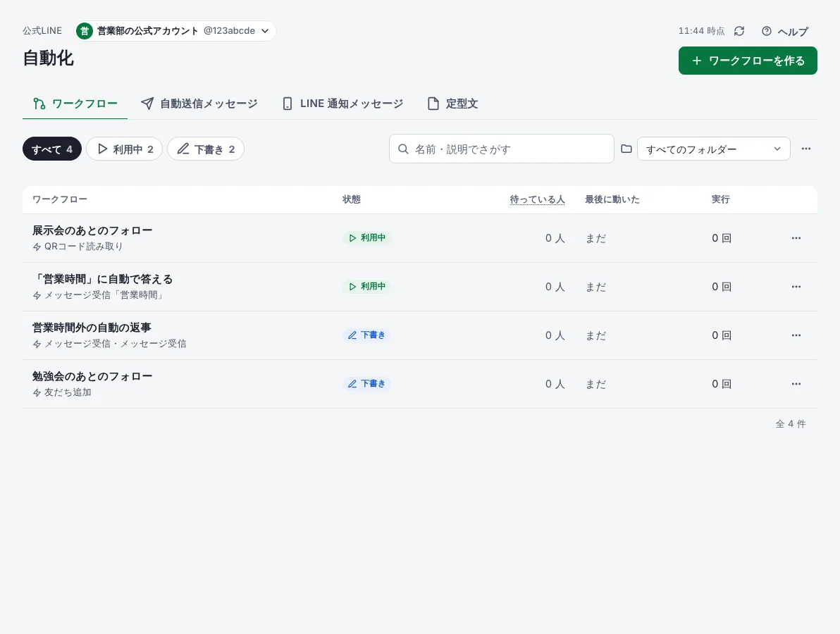Click the 下書き badge for 営業時間外の自動の返事
The height and width of the screenshot is (634, 840).
point(367,335)
